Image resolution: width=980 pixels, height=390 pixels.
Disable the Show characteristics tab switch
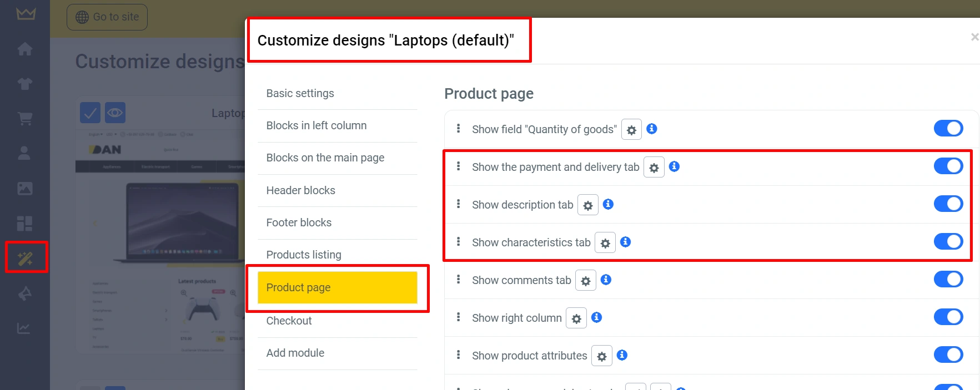click(x=948, y=241)
